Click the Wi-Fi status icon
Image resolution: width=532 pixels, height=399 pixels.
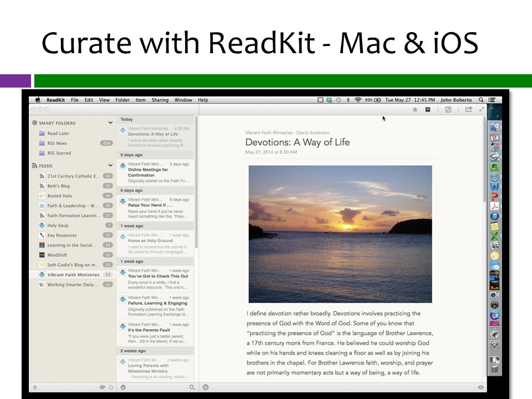pos(357,100)
